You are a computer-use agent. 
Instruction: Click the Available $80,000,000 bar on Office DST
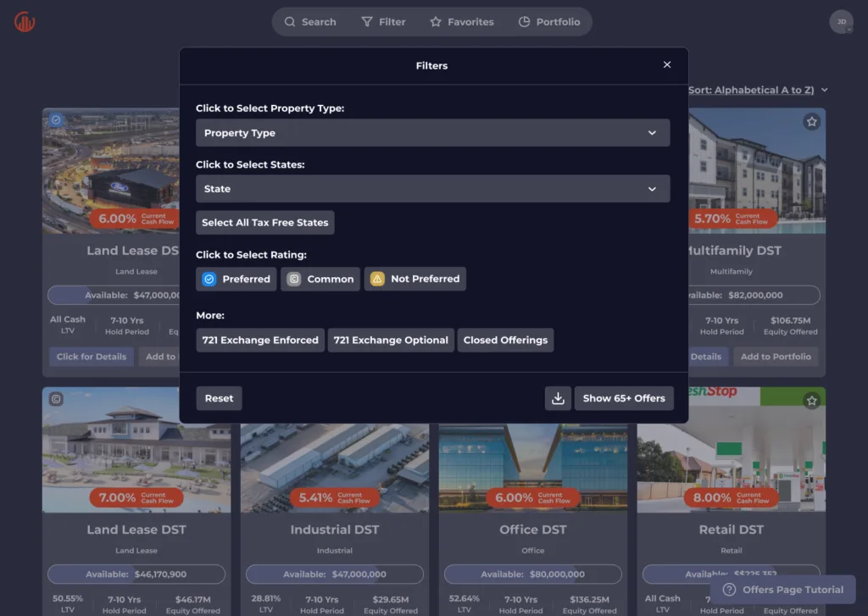click(532, 574)
